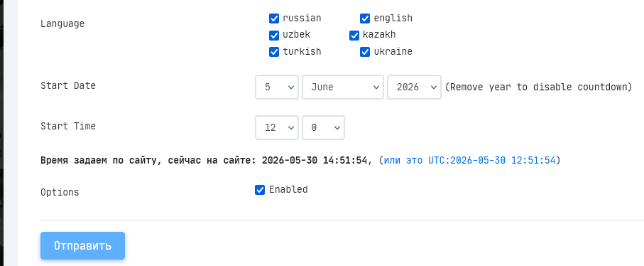This screenshot has width=644, height=266.
Task: Uncheck the turkish language checkbox
Action: pyautogui.click(x=274, y=52)
